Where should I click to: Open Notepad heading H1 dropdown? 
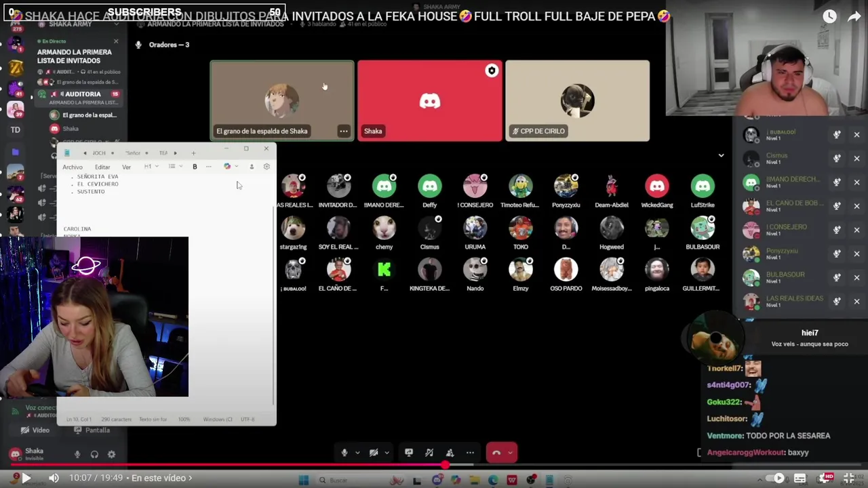click(x=151, y=167)
